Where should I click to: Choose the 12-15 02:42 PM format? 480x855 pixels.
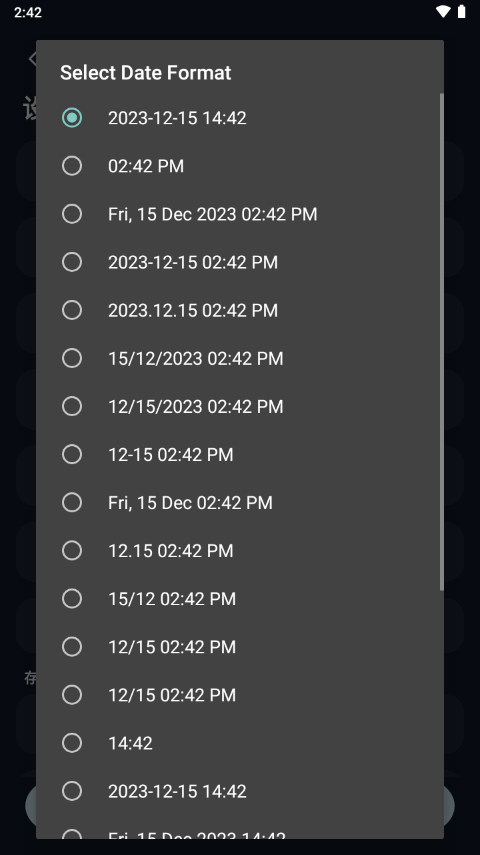pyautogui.click(x=239, y=454)
